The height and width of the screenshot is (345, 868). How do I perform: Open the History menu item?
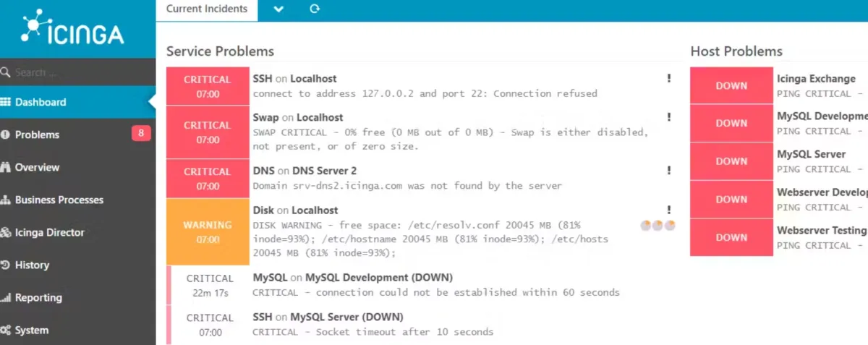(77, 265)
